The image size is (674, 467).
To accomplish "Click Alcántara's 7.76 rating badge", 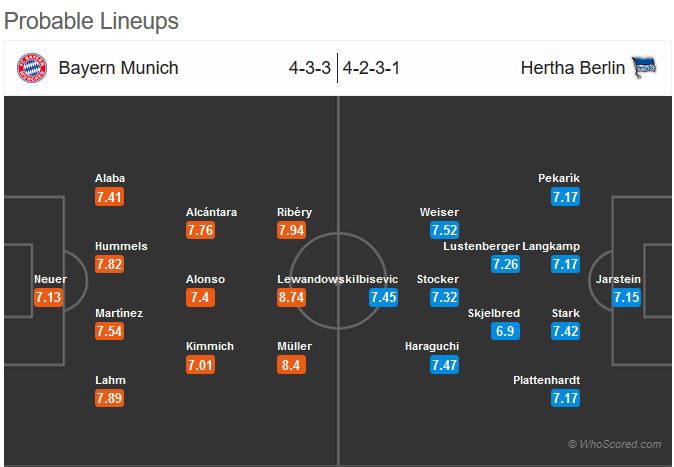I will (x=200, y=230).
